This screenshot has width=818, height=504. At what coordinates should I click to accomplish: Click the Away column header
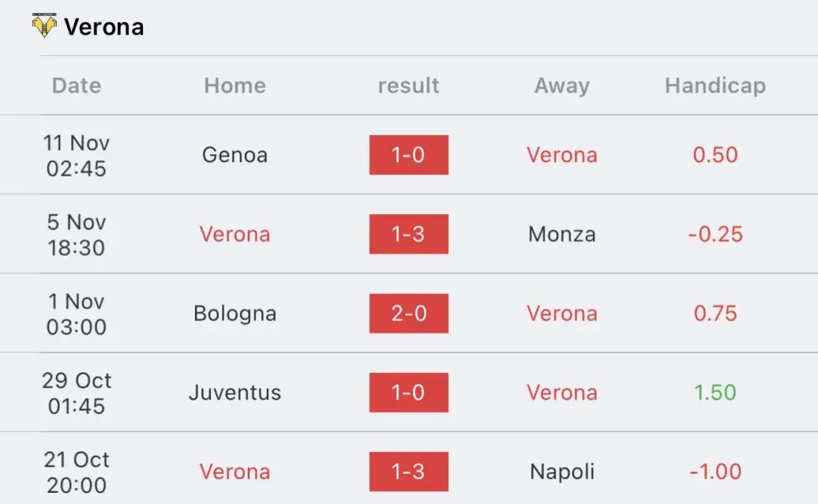(562, 85)
